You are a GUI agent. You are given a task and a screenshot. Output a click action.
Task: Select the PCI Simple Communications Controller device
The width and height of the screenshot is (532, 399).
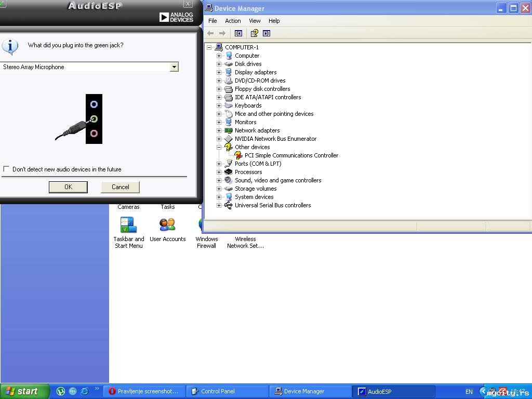pyautogui.click(x=291, y=155)
